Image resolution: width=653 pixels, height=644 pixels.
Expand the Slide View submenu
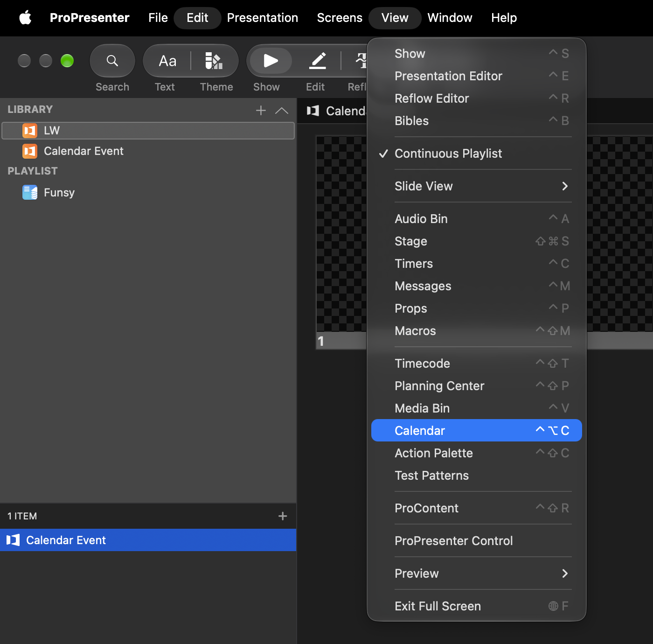(x=477, y=186)
